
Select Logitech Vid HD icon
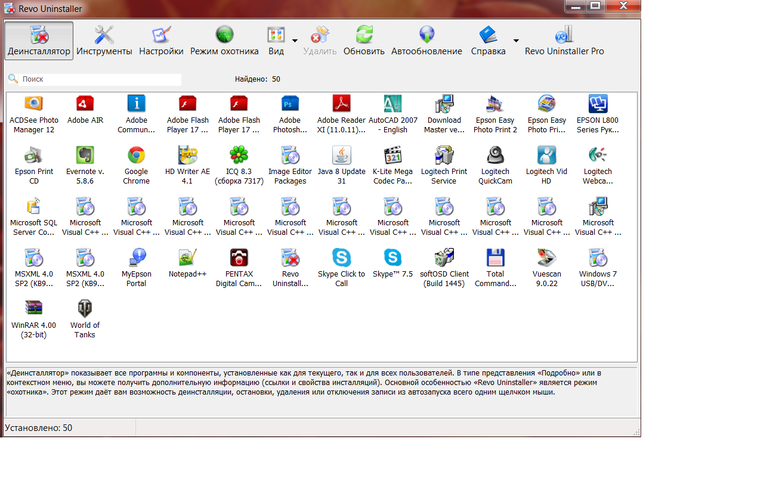tap(547, 166)
